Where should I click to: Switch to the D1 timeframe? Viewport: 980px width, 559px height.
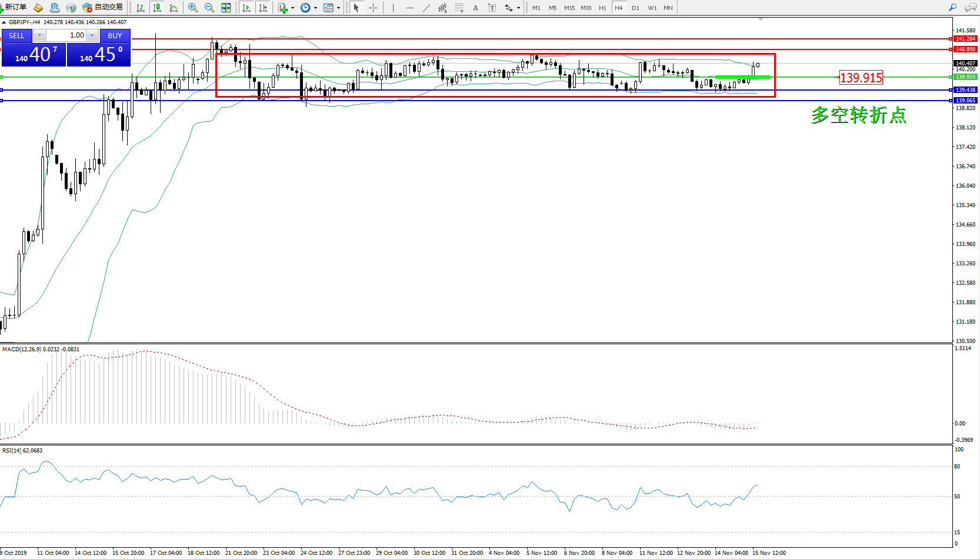[x=635, y=8]
